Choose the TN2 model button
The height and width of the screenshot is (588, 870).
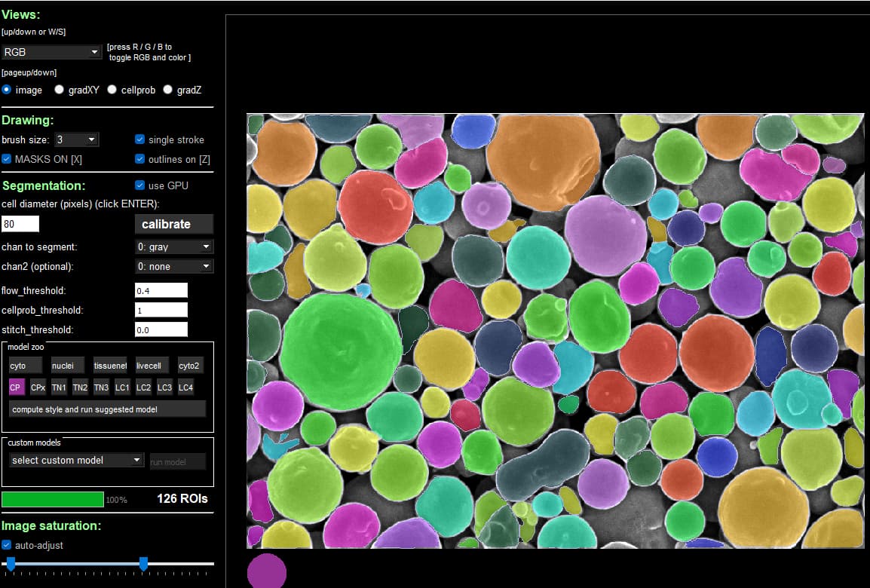[80, 387]
